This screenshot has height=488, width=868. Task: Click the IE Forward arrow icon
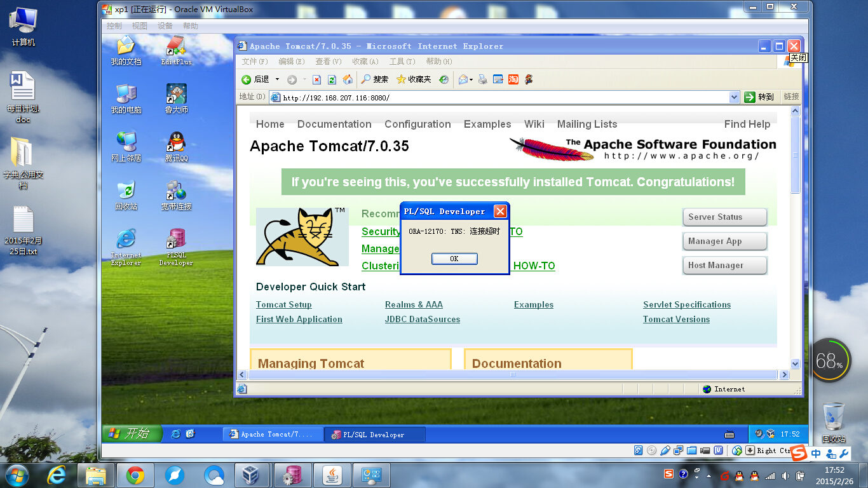click(x=292, y=79)
